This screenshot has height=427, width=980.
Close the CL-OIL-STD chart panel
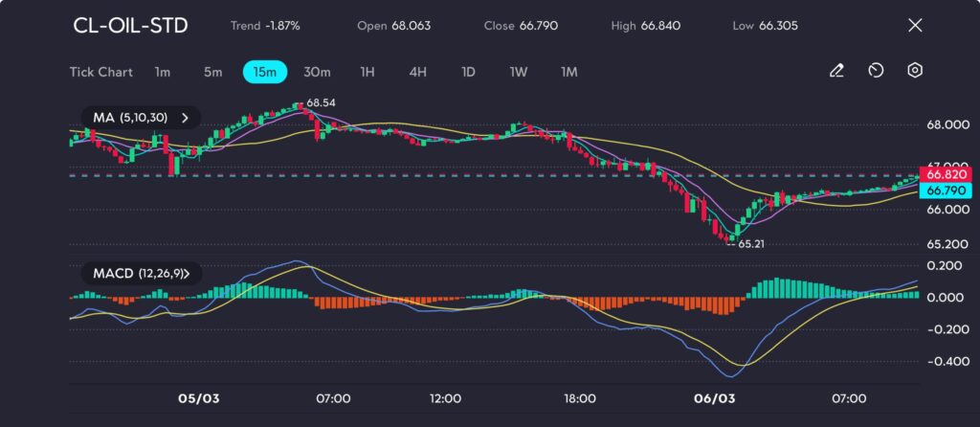pyautogui.click(x=915, y=26)
